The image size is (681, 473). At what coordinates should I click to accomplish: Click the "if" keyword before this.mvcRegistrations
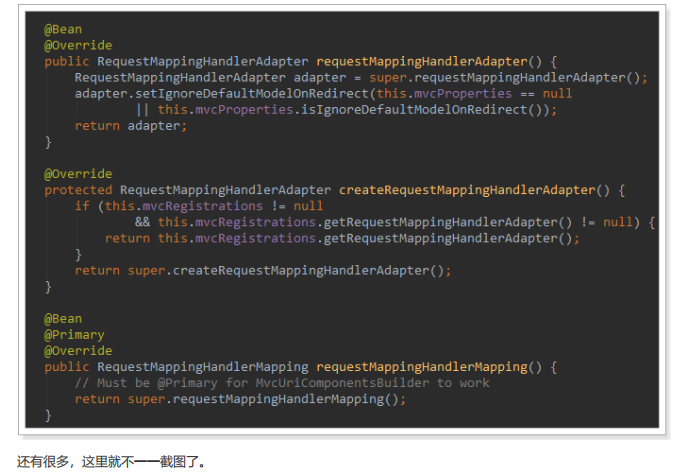tap(82, 206)
